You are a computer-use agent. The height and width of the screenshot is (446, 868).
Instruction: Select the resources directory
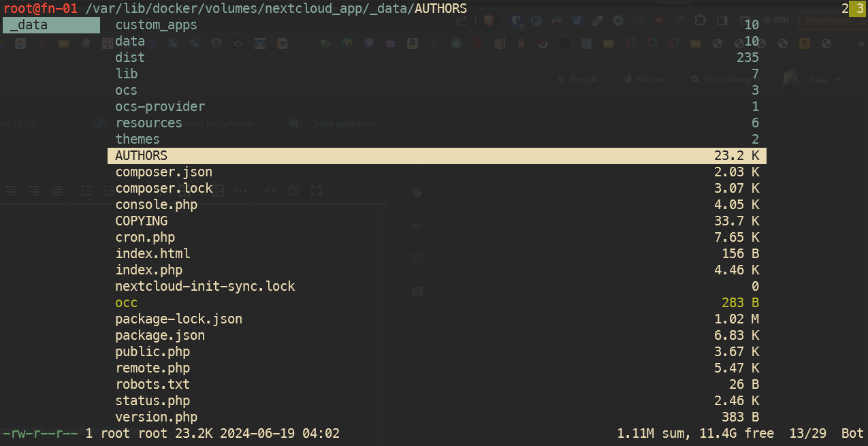(149, 123)
